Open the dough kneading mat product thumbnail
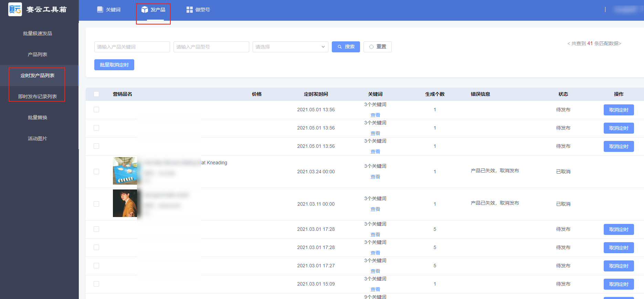This screenshot has width=644, height=299. (125, 171)
